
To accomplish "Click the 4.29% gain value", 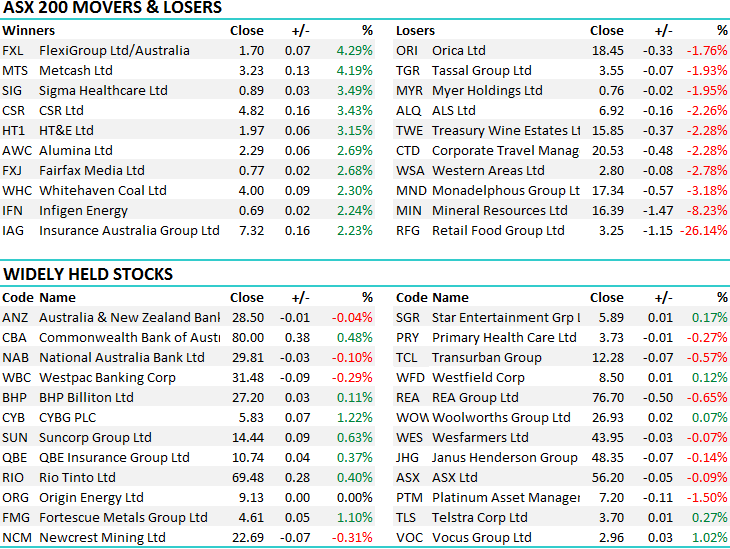I will coord(354,50).
